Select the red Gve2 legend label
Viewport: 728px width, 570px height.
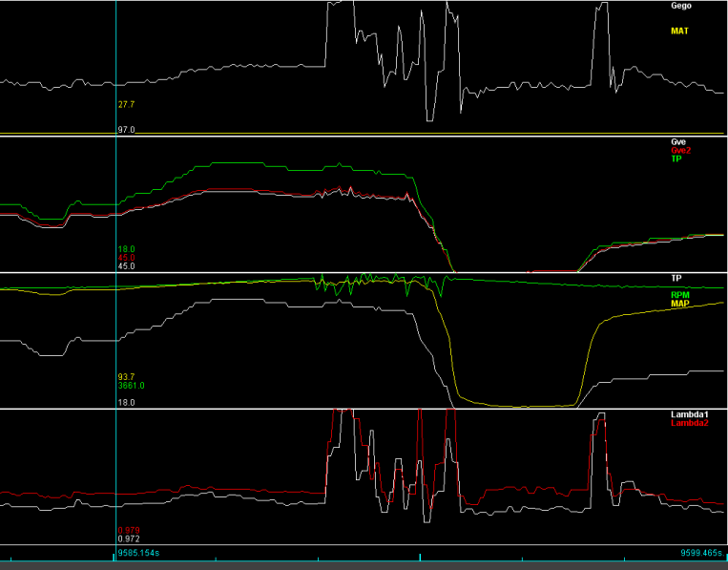point(680,150)
